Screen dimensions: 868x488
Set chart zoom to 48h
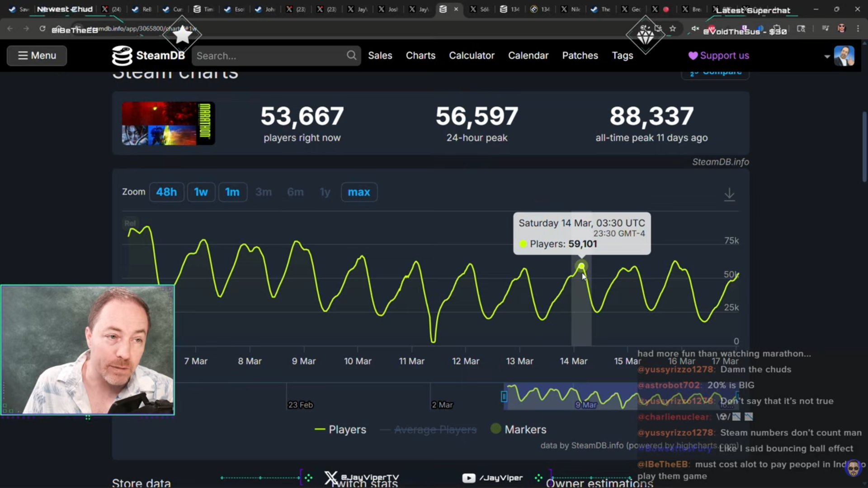pos(166,192)
